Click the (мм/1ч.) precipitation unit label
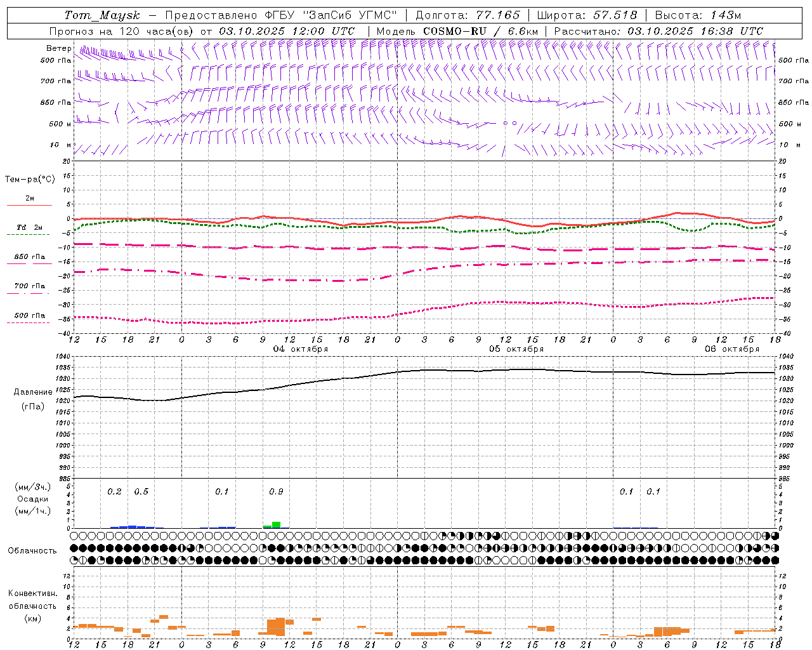The height and width of the screenshot is (650, 812). click(33, 511)
